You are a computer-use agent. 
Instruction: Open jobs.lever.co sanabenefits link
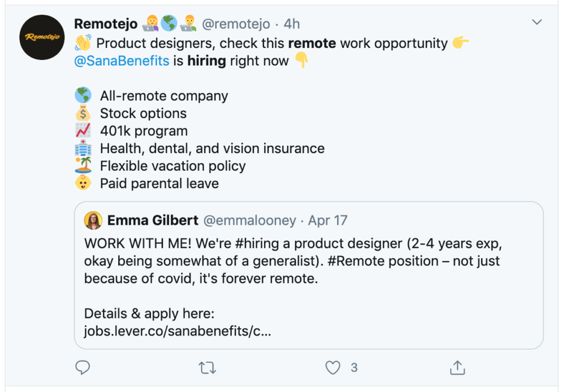pos(178,331)
